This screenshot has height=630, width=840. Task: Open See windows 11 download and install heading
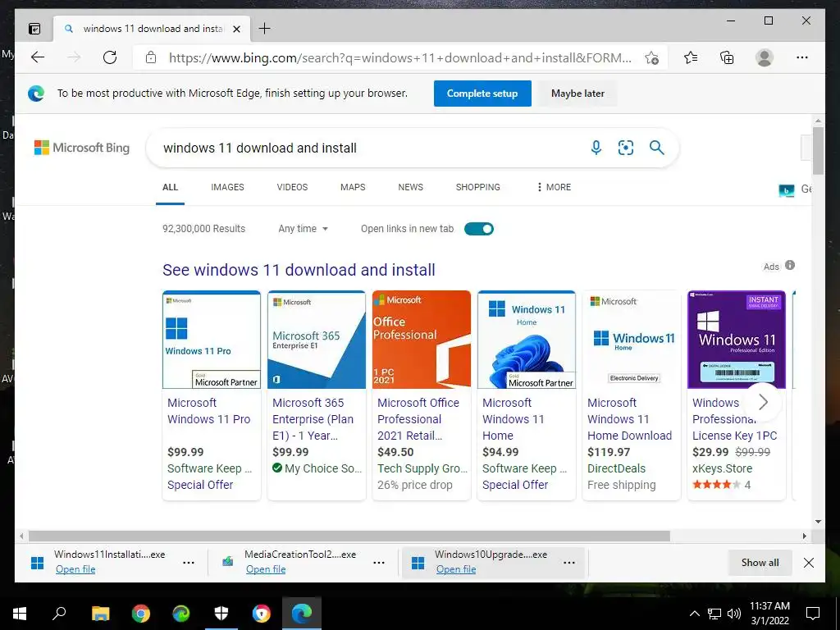[299, 270]
